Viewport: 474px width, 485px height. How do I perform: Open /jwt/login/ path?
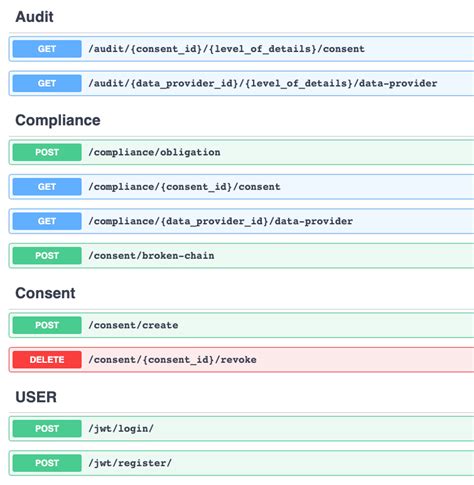121,429
